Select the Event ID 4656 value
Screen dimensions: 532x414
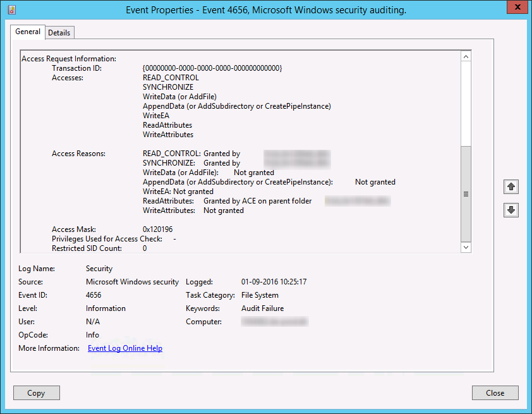(92, 295)
